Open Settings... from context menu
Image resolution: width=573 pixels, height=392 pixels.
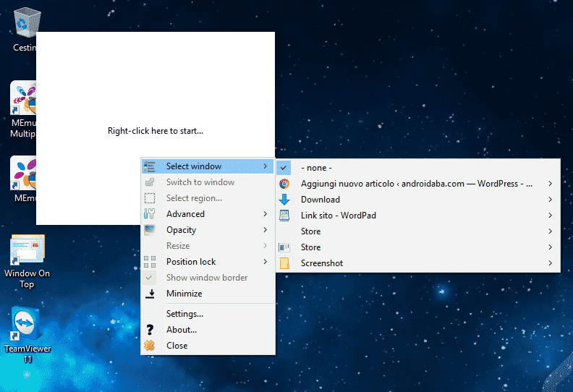tap(208, 314)
